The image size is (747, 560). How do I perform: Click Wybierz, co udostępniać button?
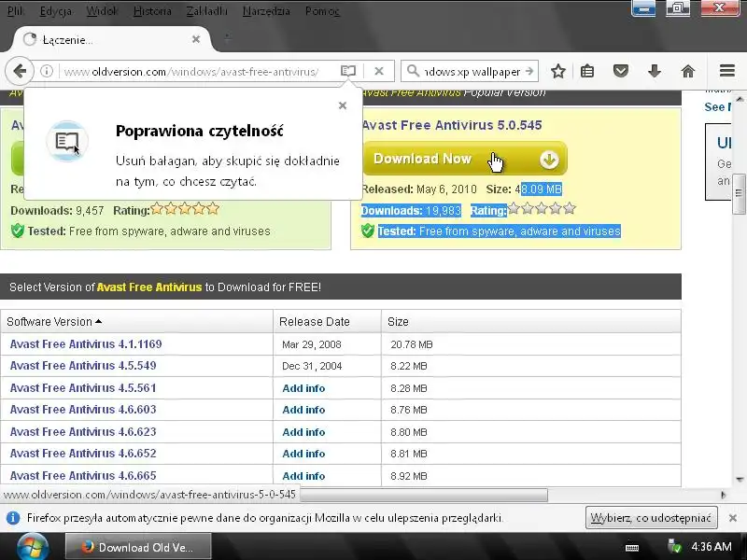click(651, 518)
